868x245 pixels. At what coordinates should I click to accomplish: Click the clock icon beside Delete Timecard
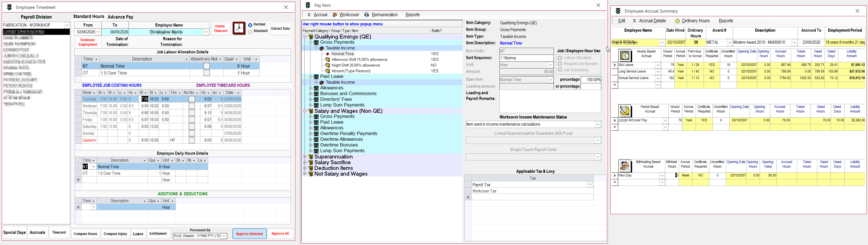pos(239,28)
